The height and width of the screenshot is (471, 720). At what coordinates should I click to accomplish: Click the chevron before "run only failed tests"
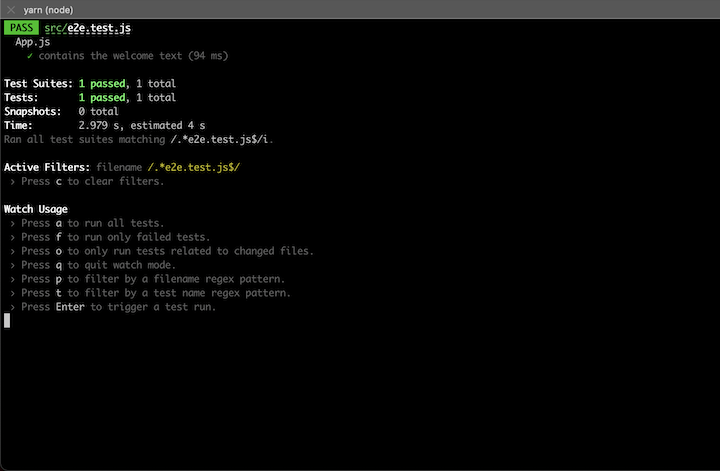pyautogui.click(x=12, y=237)
